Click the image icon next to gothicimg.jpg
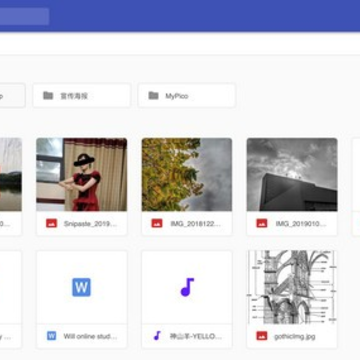This screenshot has width=360, height=360. coord(262,336)
